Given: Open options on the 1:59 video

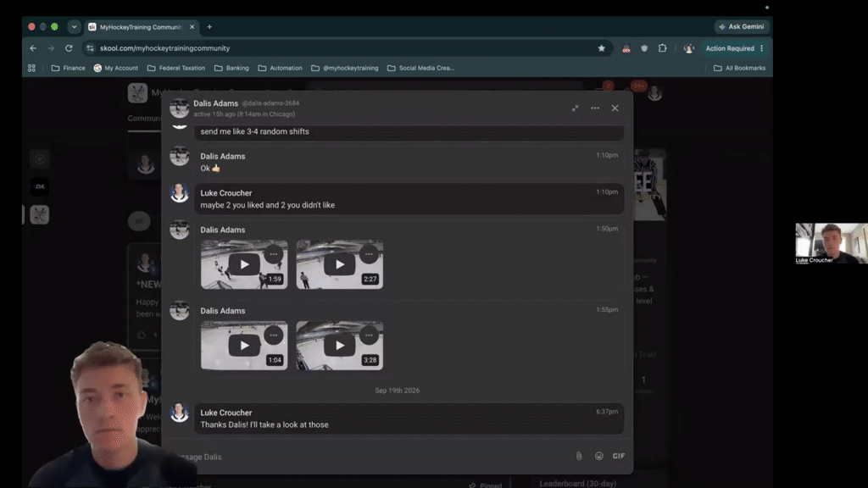Looking at the screenshot, I should [x=274, y=254].
